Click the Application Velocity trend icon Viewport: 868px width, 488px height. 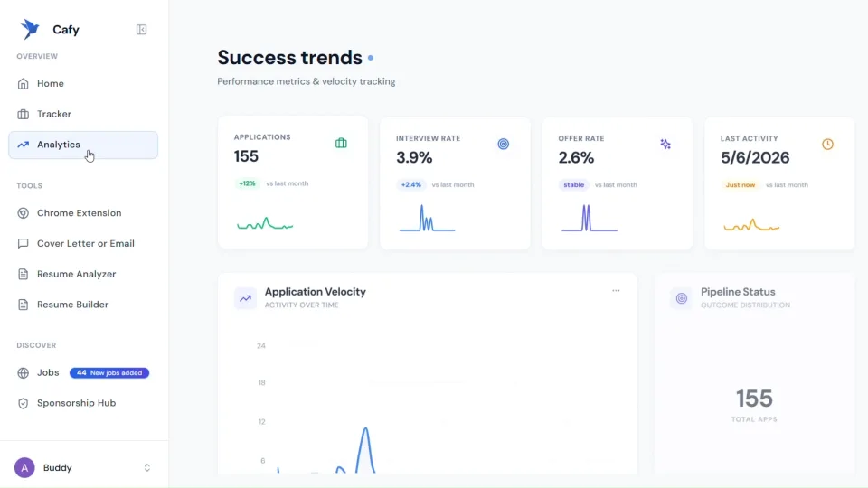245,298
